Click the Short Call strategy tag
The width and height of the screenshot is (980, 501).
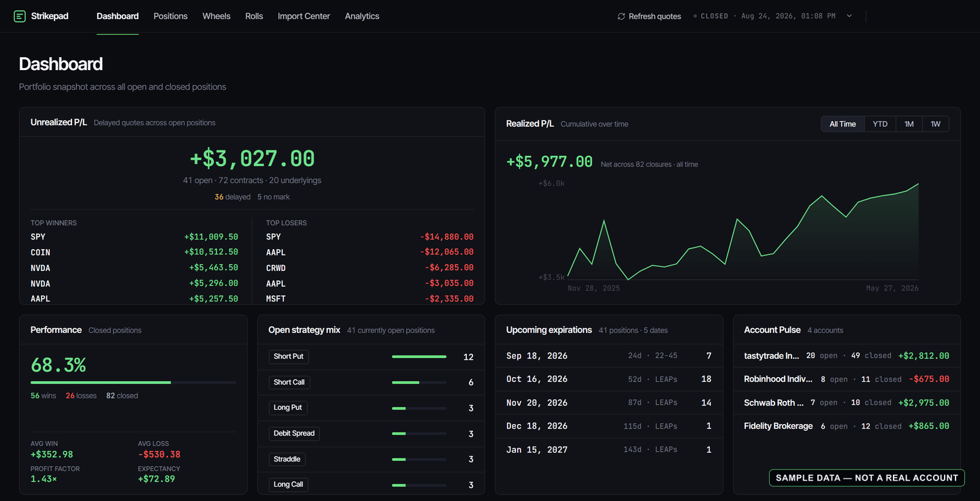(x=289, y=383)
